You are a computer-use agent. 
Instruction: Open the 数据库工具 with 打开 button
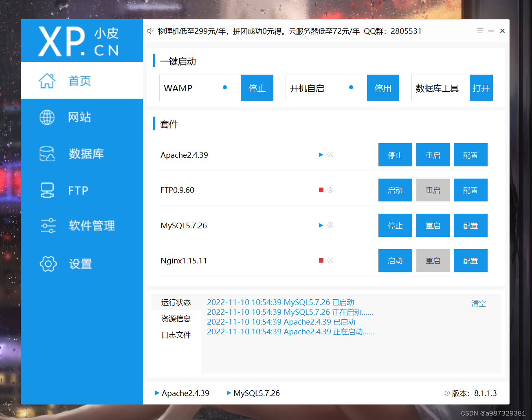(x=481, y=88)
